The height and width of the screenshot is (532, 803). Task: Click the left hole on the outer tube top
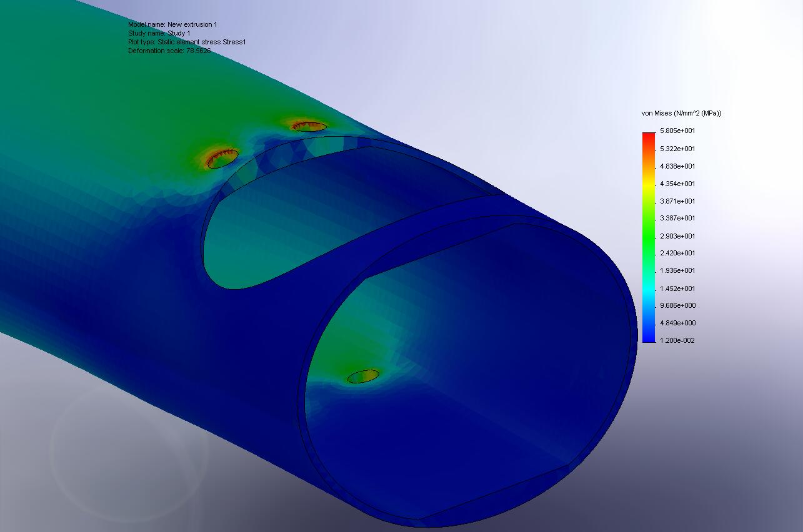tap(223, 159)
